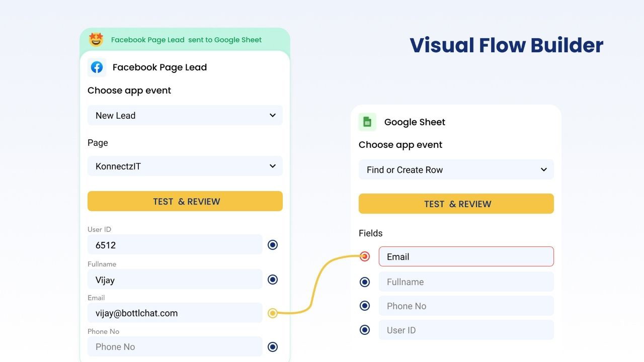This screenshot has width=644, height=362.
Task: Click the Visual Flow Builder heading
Action: (x=507, y=45)
